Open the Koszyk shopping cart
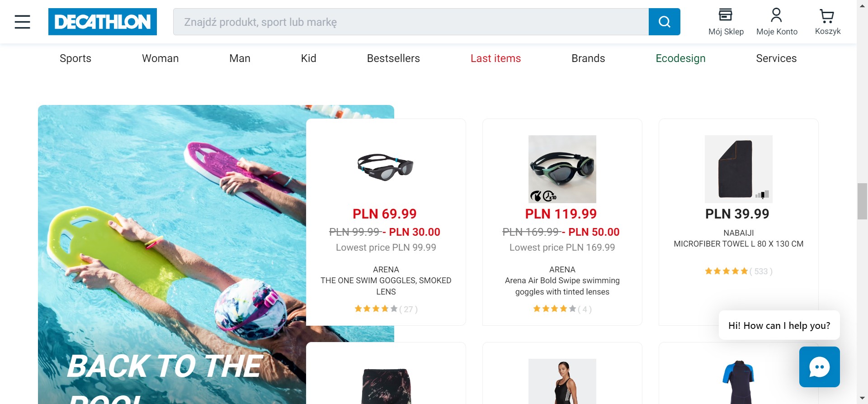Screen dimensions: 868x404 pyautogui.click(x=827, y=22)
